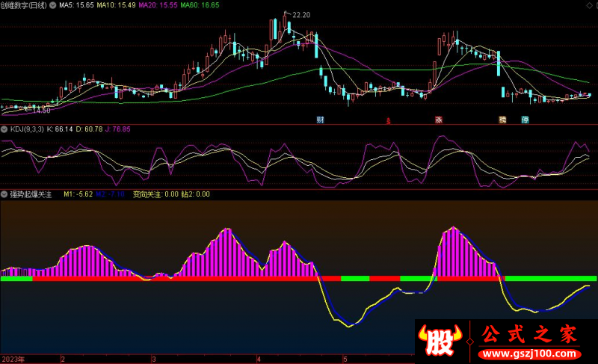Click the 强势起爆关注 indicator title
The image size is (598, 364).
pos(31,194)
